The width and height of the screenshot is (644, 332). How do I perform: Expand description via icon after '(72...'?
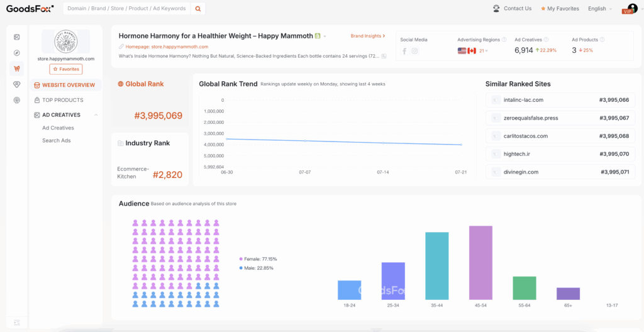coord(384,56)
